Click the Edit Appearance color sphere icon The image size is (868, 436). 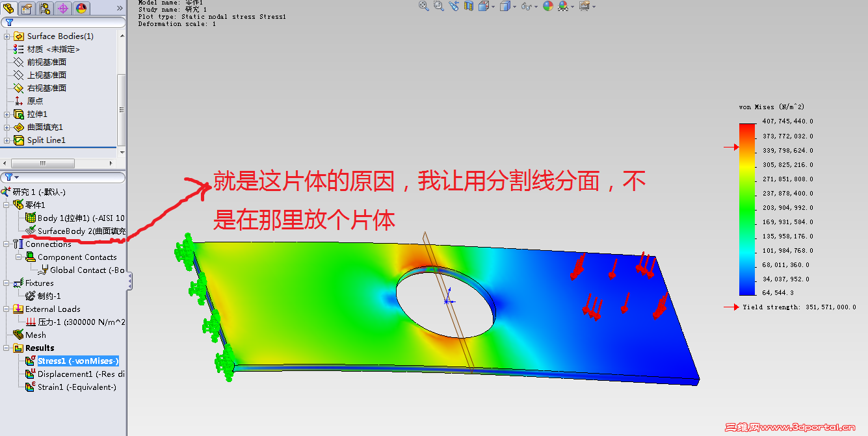tap(548, 6)
